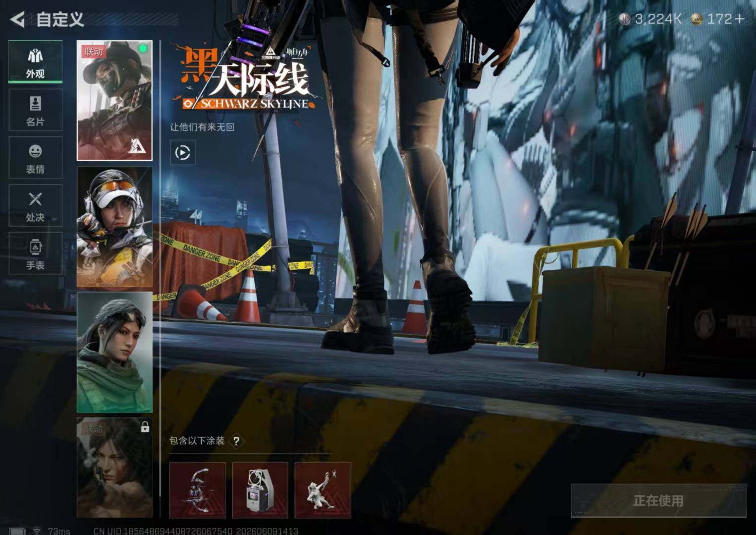This screenshot has height=535, width=756.
Task: Switch to the 表情 emote tab
Action: click(35, 158)
